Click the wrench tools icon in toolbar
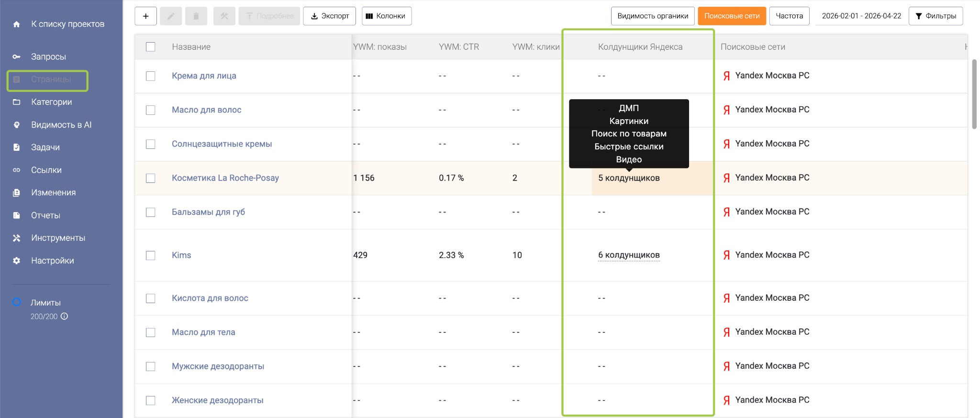 [224, 16]
